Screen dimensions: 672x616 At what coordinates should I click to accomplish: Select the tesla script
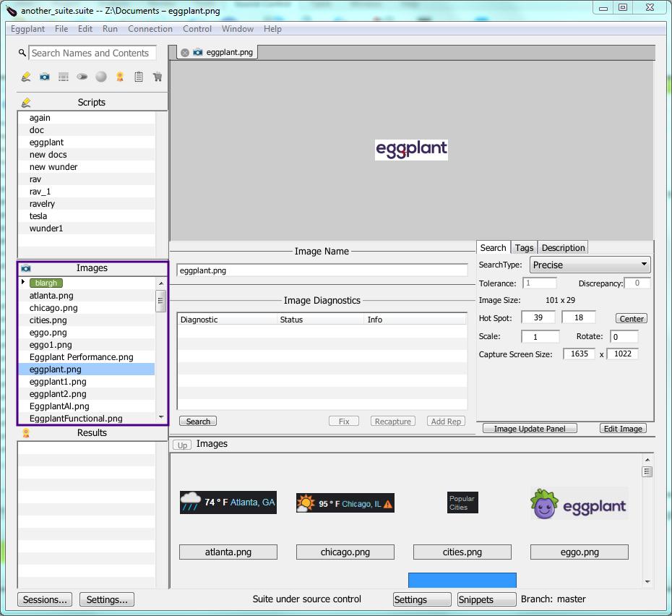coord(86,215)
